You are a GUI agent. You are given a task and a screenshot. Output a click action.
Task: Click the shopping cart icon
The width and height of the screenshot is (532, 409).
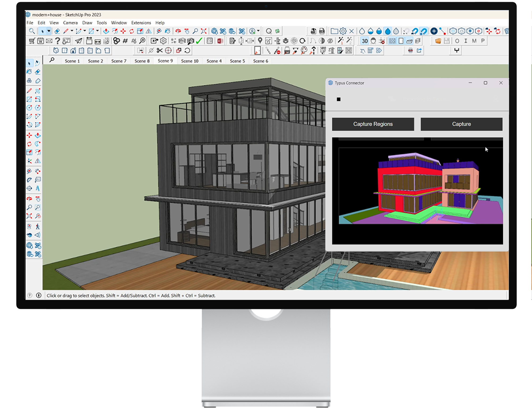32,41
